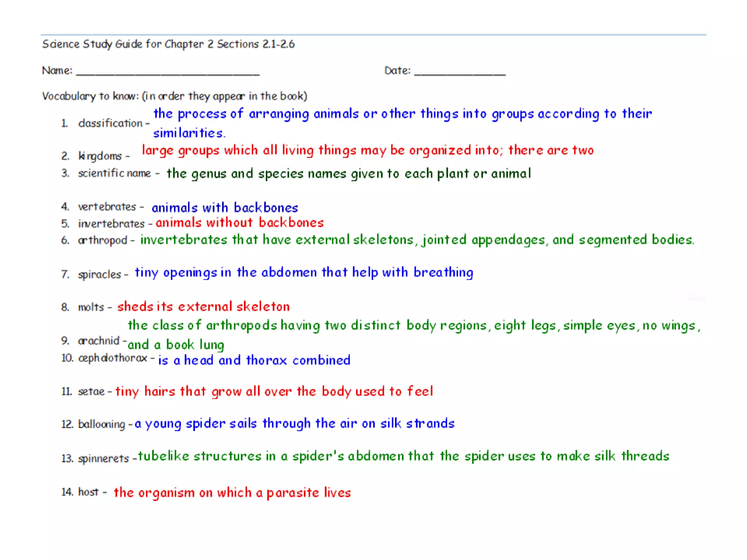
Task: Click the 'arthropod' vocabulary term
Action: (102, 240)
